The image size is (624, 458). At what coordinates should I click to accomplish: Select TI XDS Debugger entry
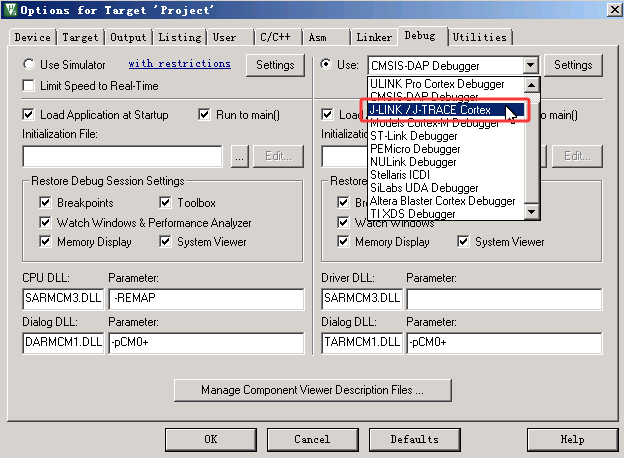coord(447,214)
